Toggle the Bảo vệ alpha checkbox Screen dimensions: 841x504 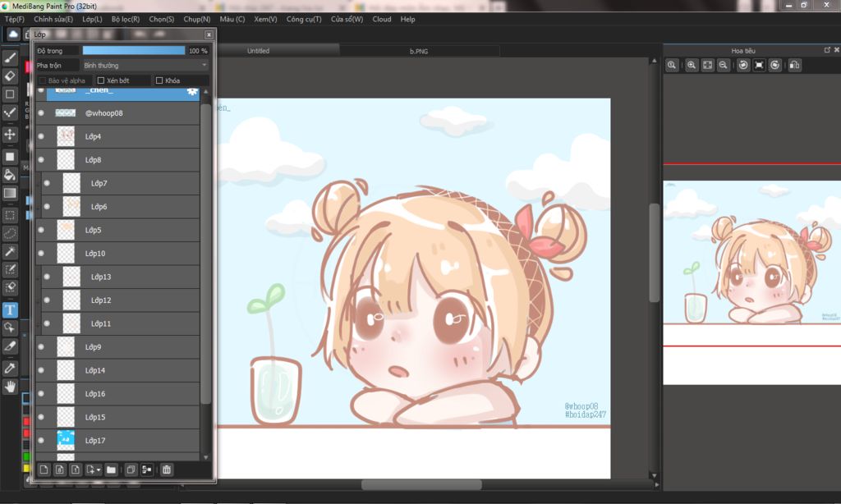[x=43, y=80]
